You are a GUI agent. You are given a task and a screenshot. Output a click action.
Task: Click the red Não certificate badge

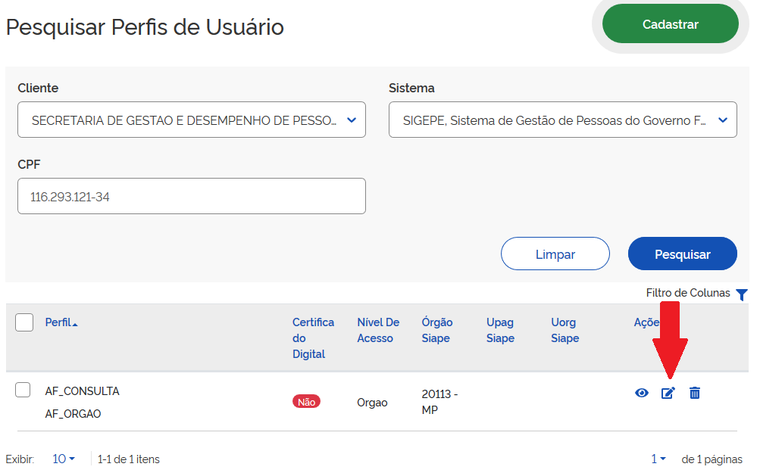pos(306,401)
